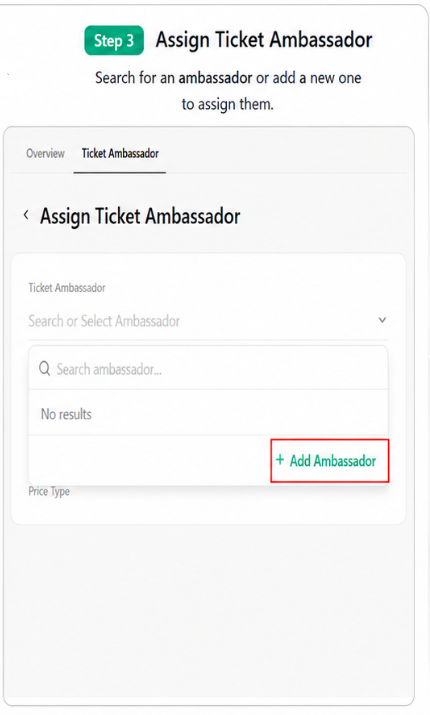Click the magnifier icon in the search box
This screenshot has height=715, width=430.
(44, 368)
